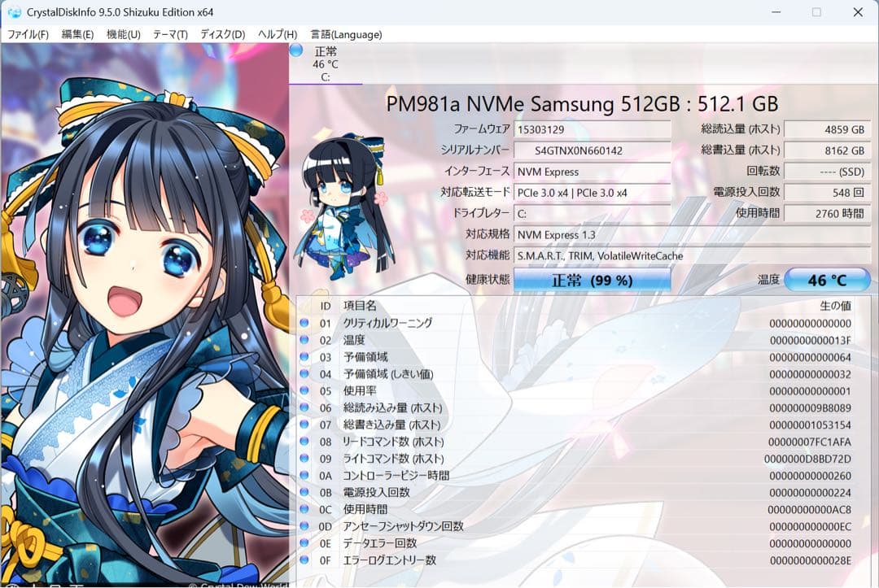Select the status icon for 予備領域
This screenshot has width=879, height=588.
[x=304, y=356]
